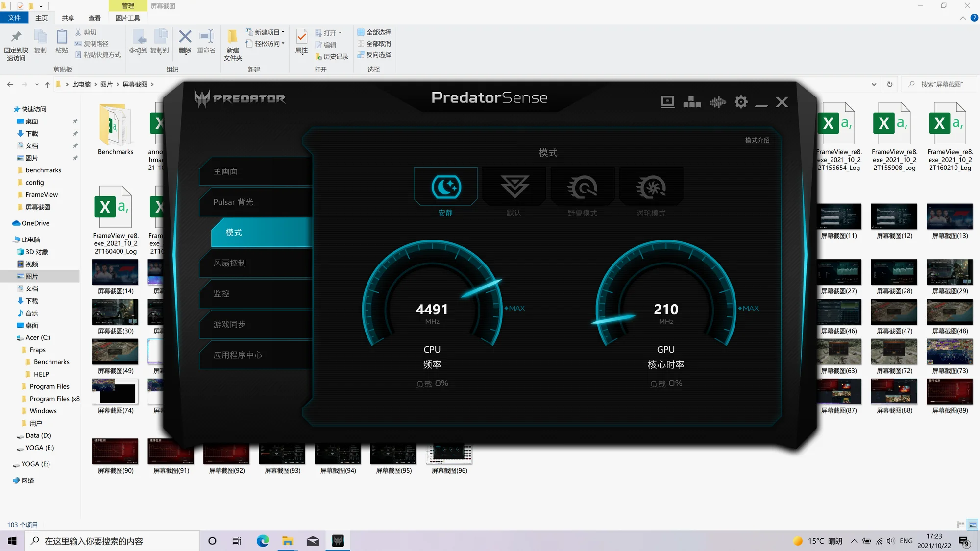
Task: Open the recent locations dropdown arrow
Action: [x=37, y=84]
